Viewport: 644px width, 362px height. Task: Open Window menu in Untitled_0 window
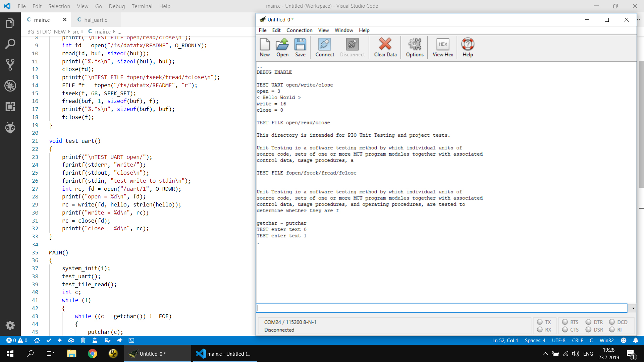point(344,30)
